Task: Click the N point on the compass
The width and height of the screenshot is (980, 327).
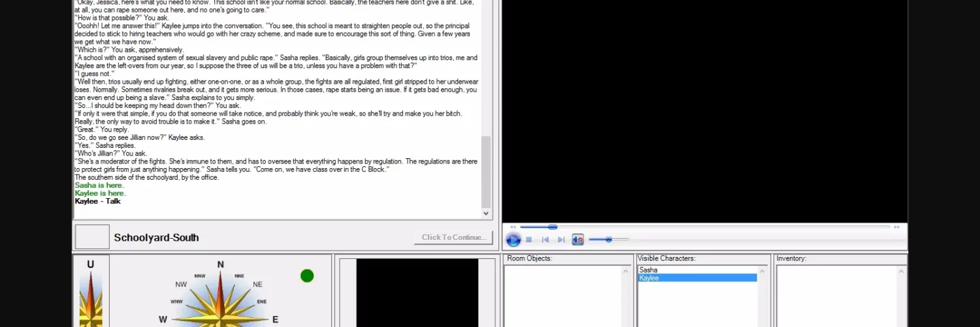Action: tap(221, 265)
